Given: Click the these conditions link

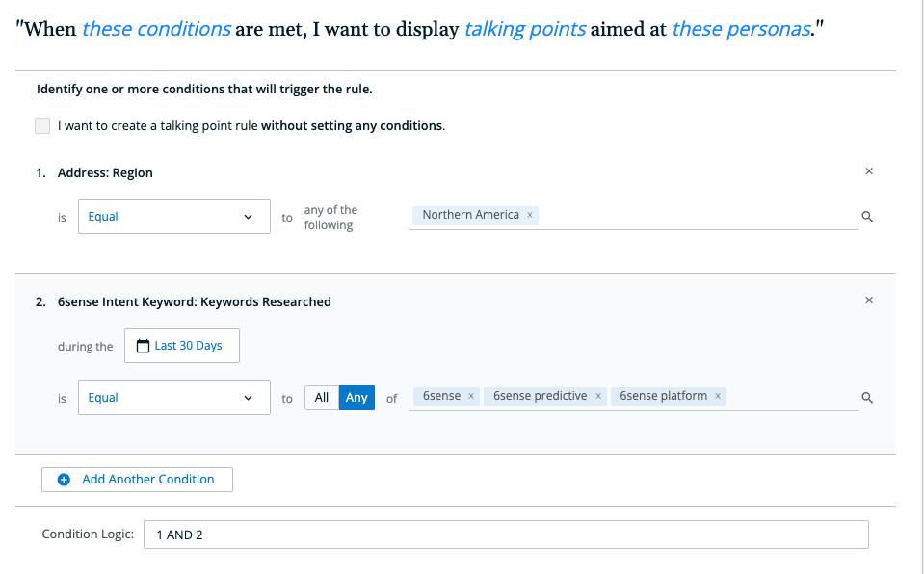Looking at the screenshot, I should (156, 29).
